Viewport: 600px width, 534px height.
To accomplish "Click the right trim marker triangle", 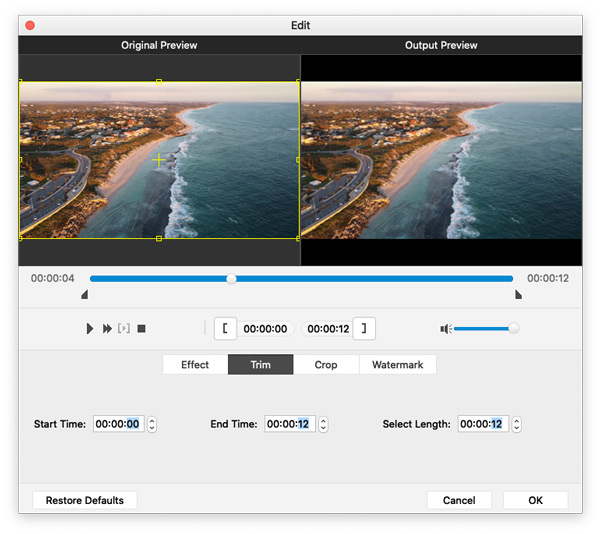I will click(x=517, y=295).
